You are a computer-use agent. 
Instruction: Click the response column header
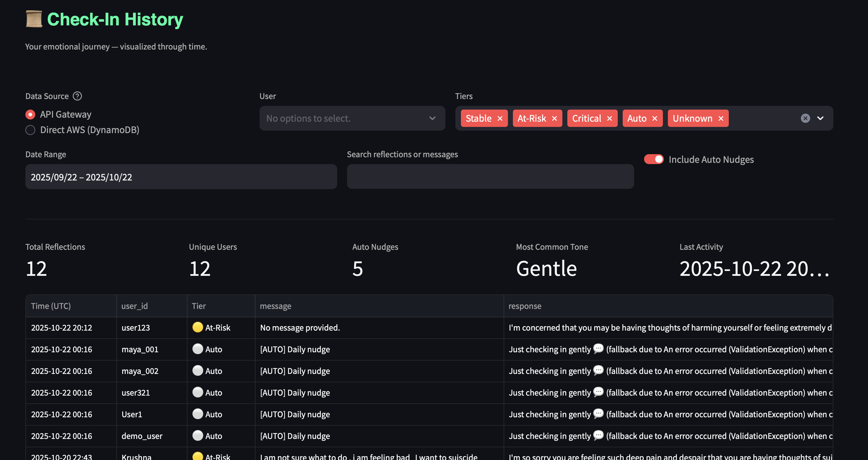tap(525, 306)
